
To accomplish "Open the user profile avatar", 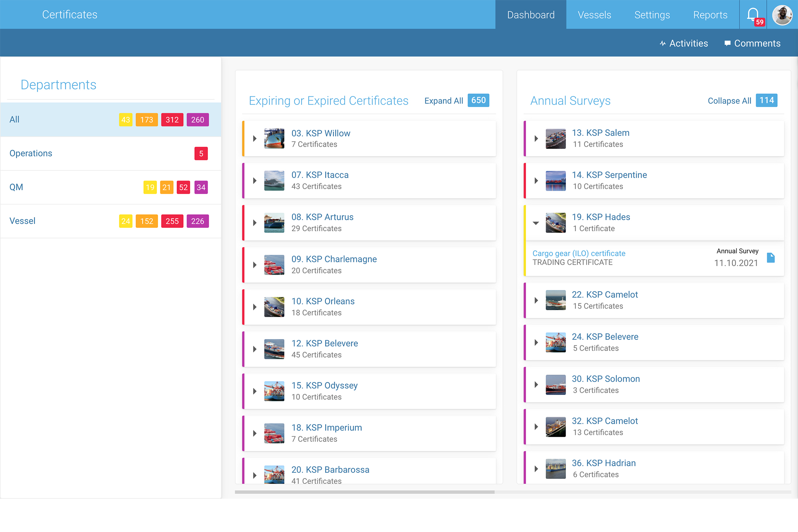I will click(x=782, y=15).
